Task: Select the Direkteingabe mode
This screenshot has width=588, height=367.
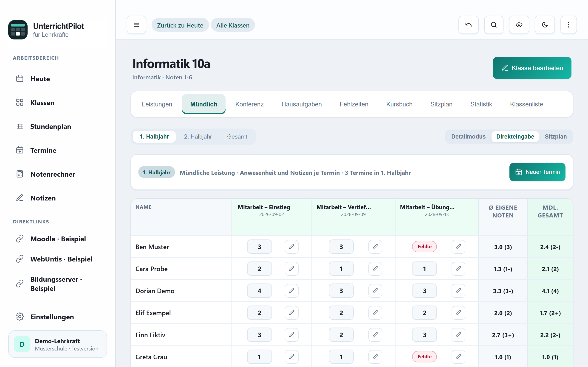Action: tap(515, 137)
